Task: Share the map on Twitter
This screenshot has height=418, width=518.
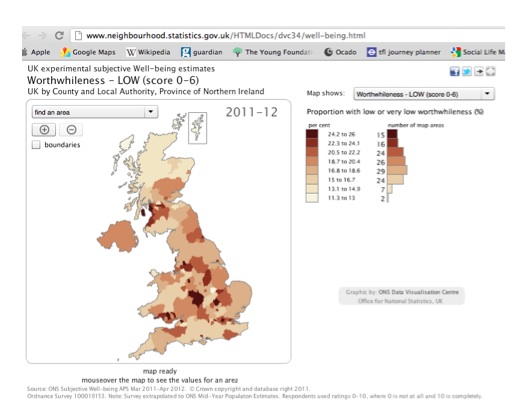Action: [467, 71]
